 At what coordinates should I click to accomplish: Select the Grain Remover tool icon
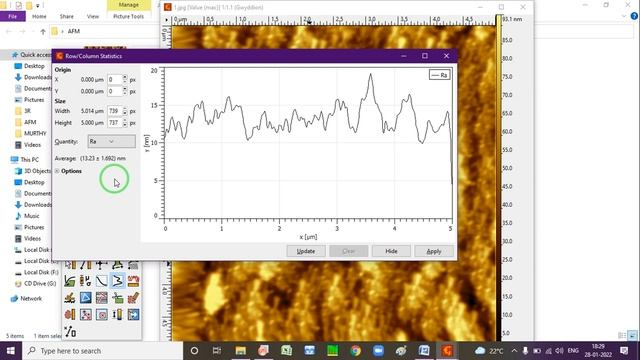coord(85,315)
